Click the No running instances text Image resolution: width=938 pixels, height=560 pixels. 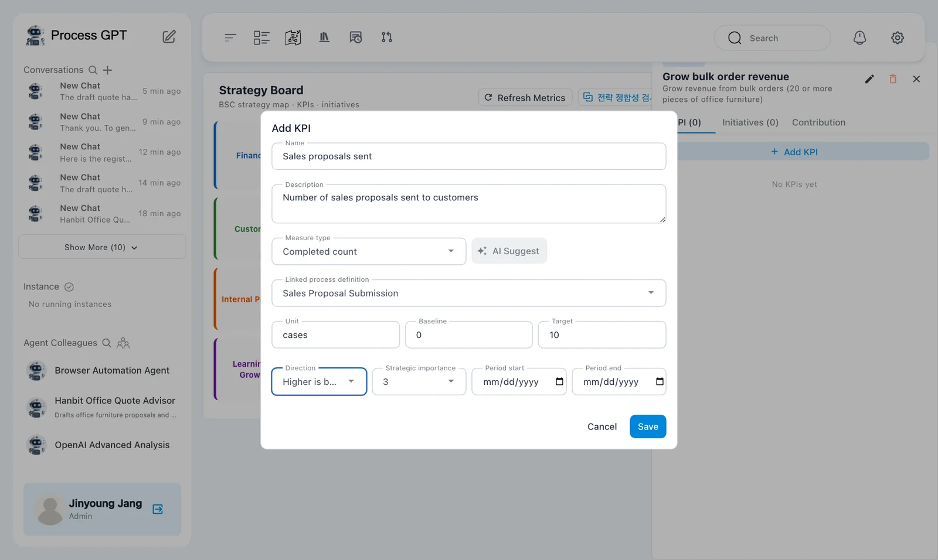[70, 304]
